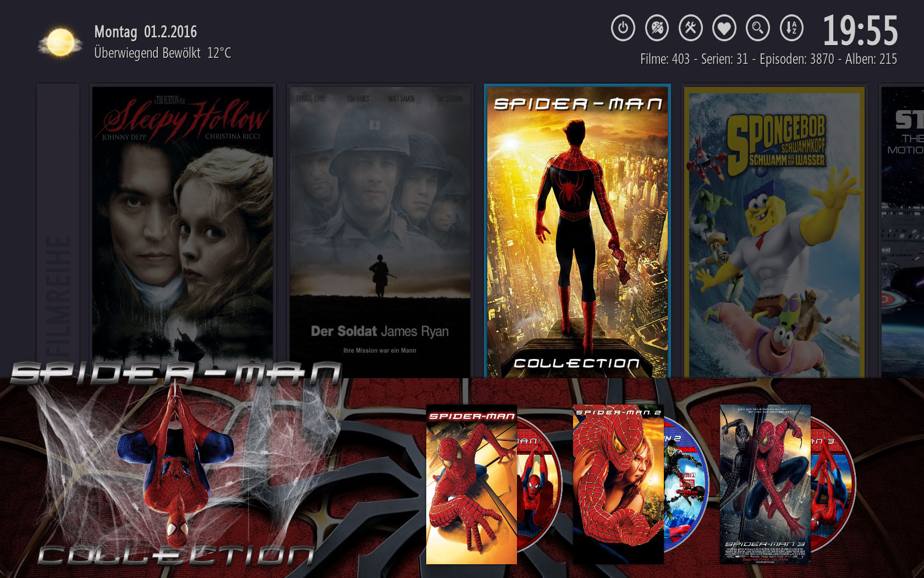Click the library stats 'Filme: 403' line
The image size is (924, 578).
click(x=768, y=59)
